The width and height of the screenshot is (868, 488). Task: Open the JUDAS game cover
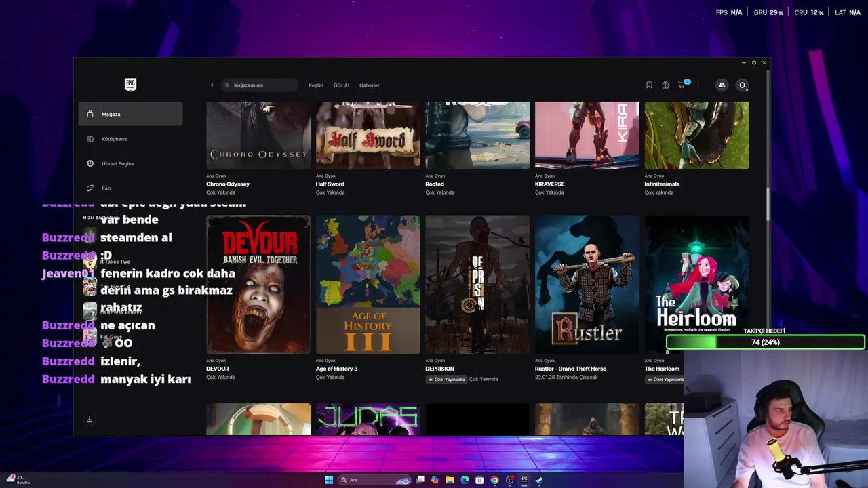coord(368,420)
